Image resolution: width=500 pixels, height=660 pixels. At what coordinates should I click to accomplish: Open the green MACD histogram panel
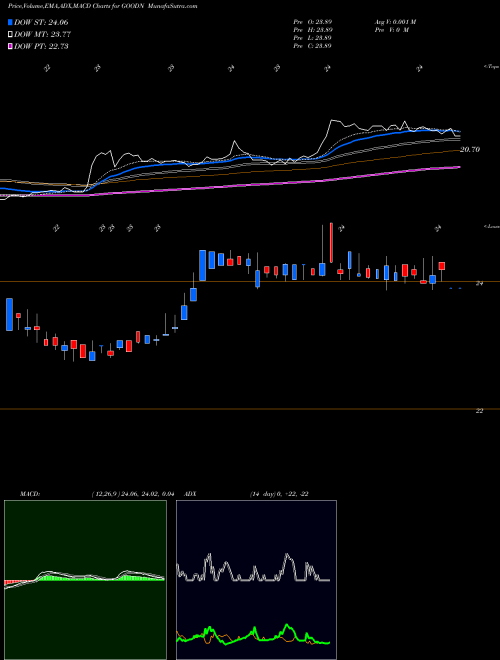click(x=85, y=580)
